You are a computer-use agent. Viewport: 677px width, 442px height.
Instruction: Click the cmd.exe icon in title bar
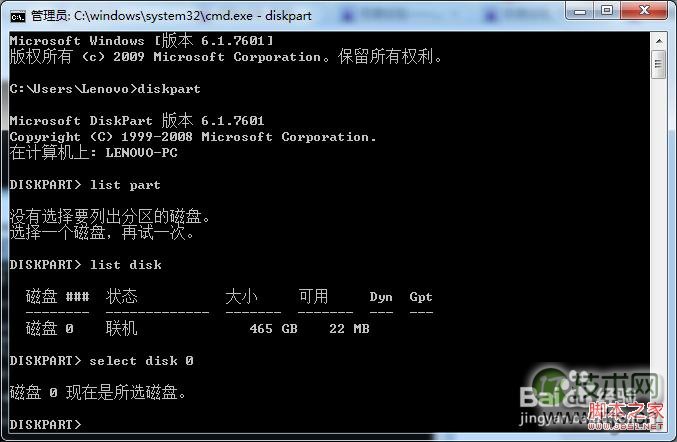pyautogui.click(x=18, y=16)
